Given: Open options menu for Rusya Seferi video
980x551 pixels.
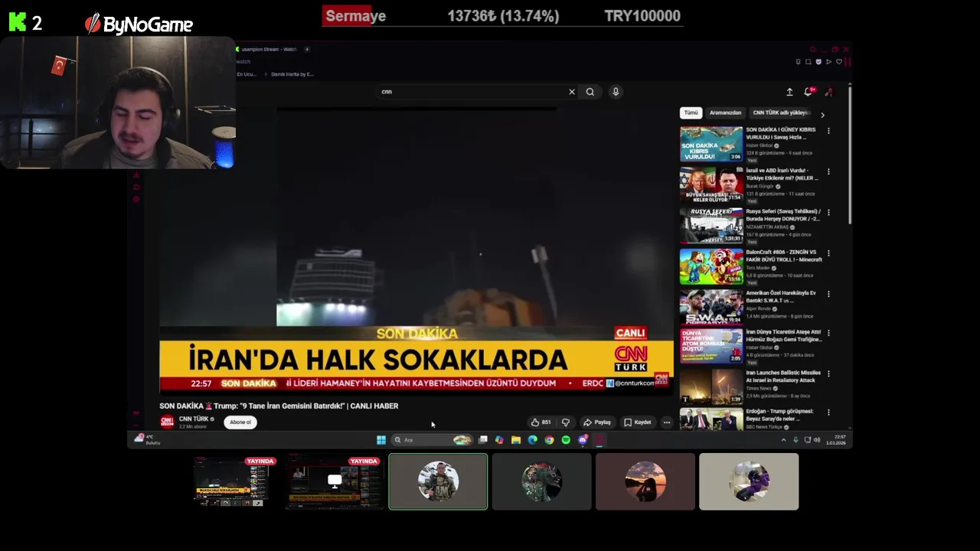Looking at the screenshot, I should (x=828, y=212).
